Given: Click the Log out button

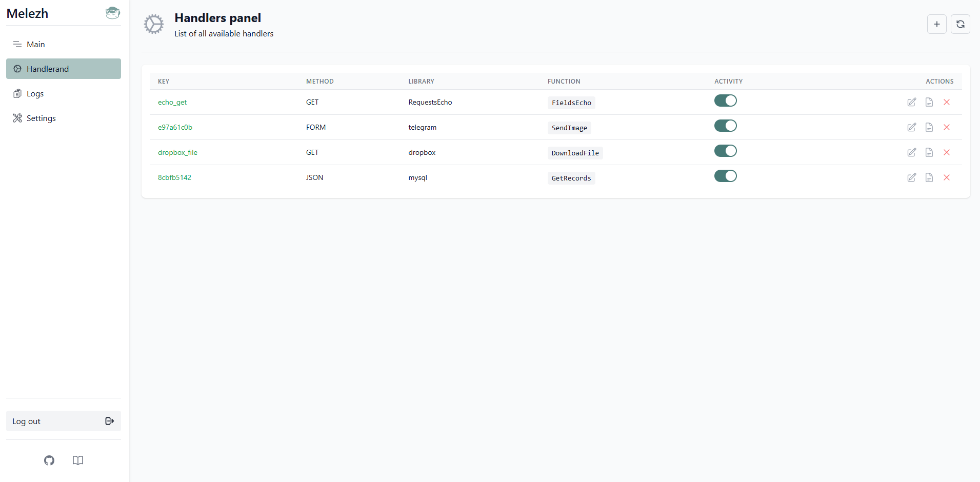Looking at the screenshot, I should click(x=64, y=421).
